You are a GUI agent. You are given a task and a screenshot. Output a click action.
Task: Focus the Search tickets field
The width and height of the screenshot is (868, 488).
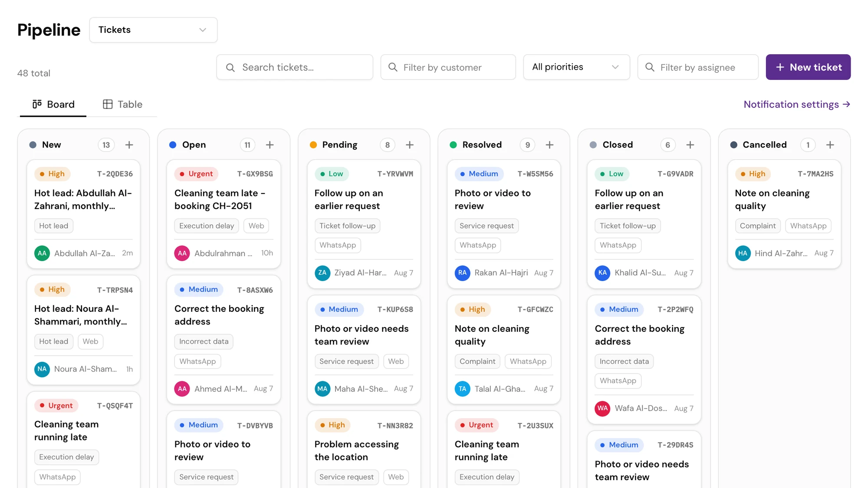coord(295,67)
